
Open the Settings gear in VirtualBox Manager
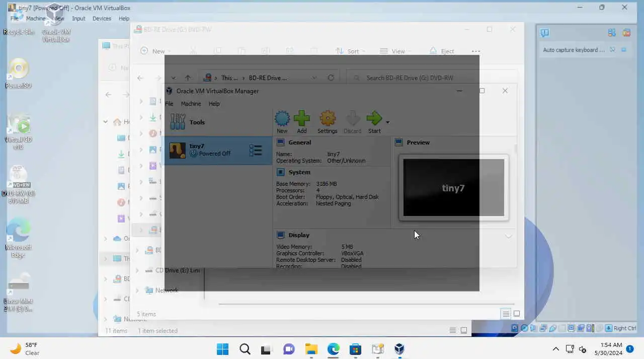(x=327, y=122)
